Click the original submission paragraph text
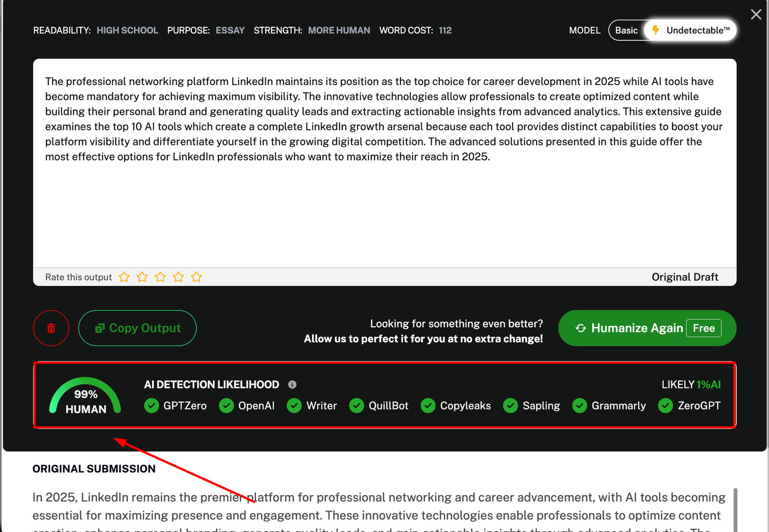The height and width of the screenshot is (532, 769). [380, 510]
